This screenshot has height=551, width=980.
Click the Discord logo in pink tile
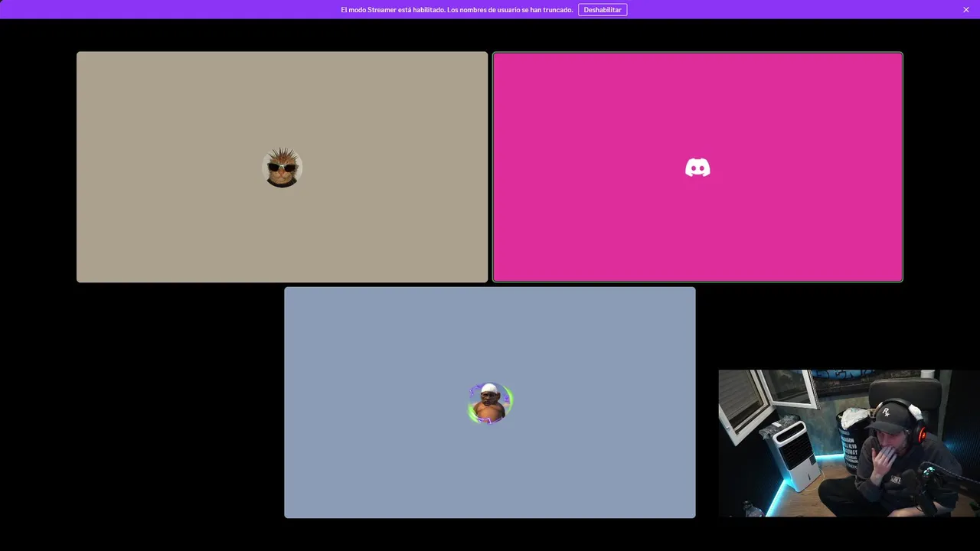click(697, 168)
